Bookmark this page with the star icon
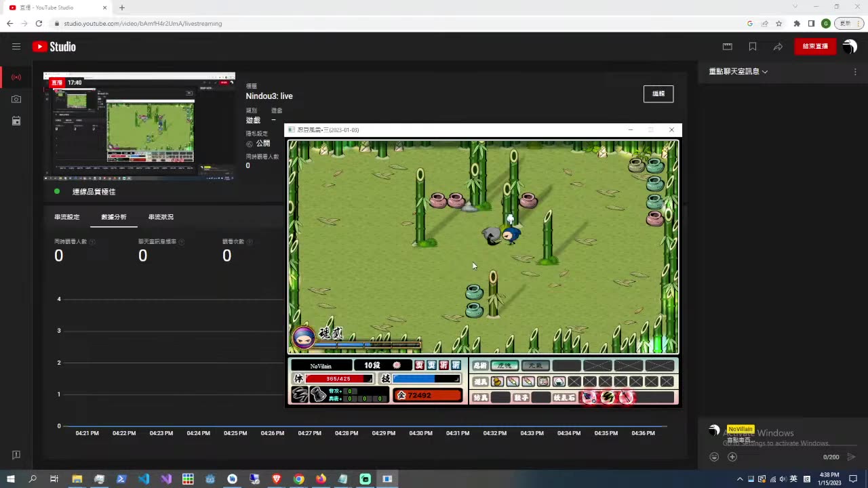This screenshot has width=868, height=488. tap(779, 23)
